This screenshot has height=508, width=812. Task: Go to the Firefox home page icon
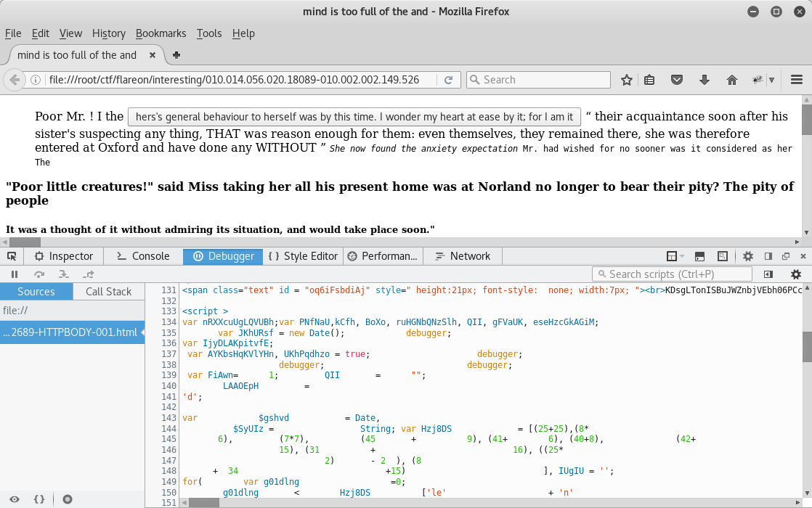[731, 80]
